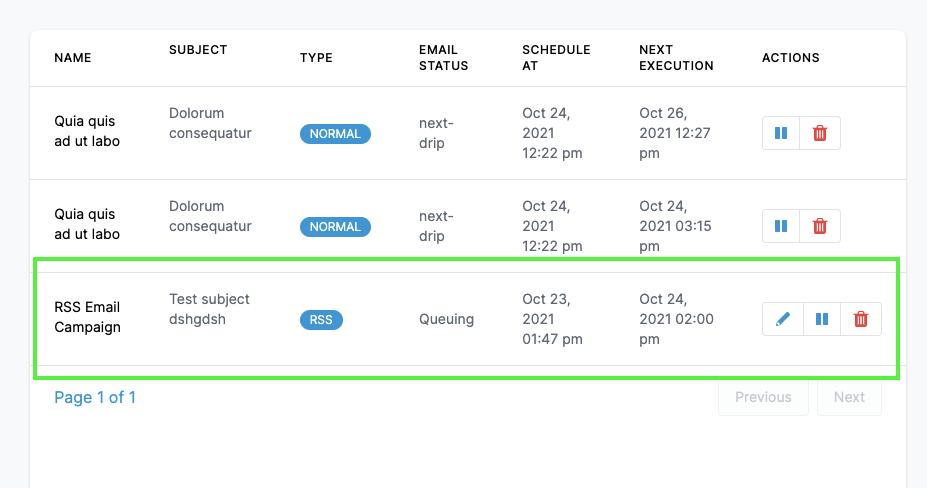Click the Previous page button
The image size is (927, 488).
point(763,397)
